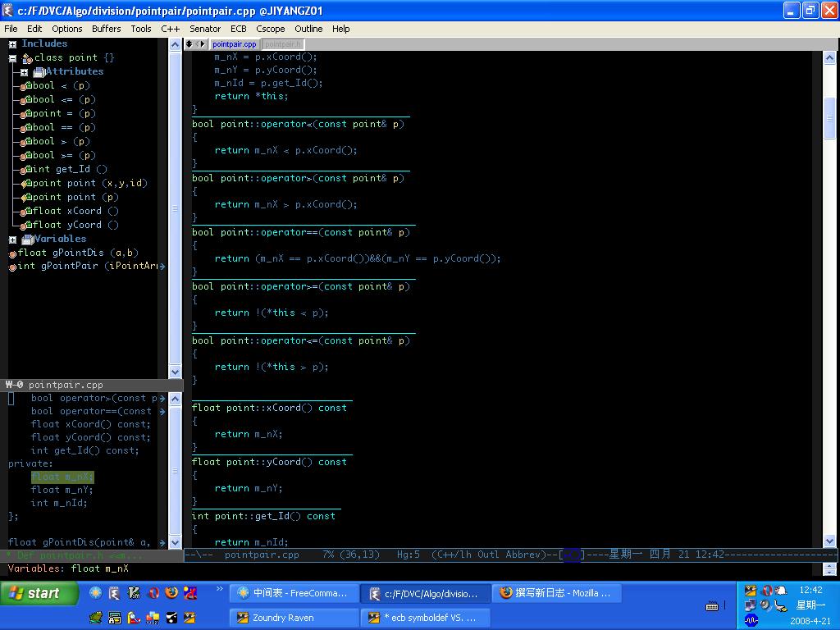This screenshot has height=630, width=840.
Task: Click the pointpair.cpp name in mode line
Action: click(262, 555)
